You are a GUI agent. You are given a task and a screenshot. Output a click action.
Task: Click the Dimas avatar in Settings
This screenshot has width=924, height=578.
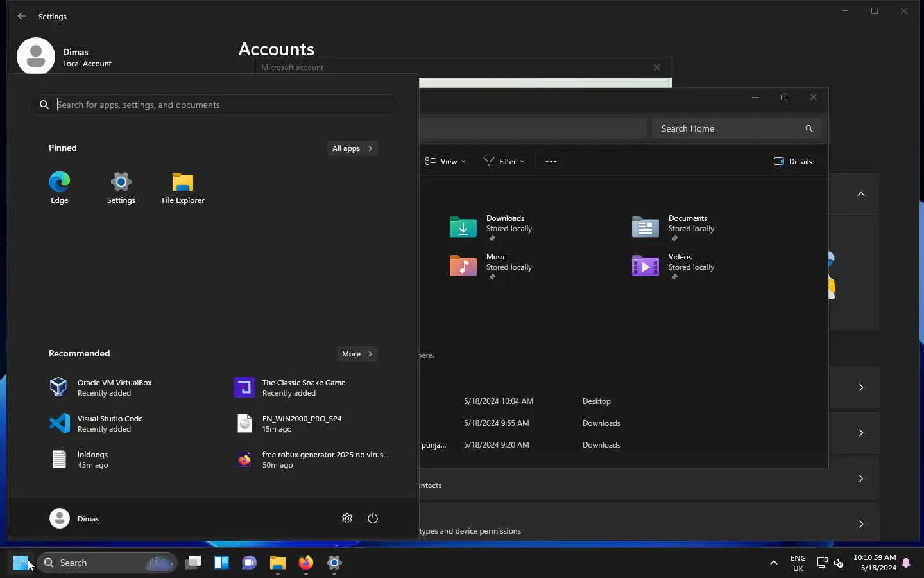coord(36,56)
